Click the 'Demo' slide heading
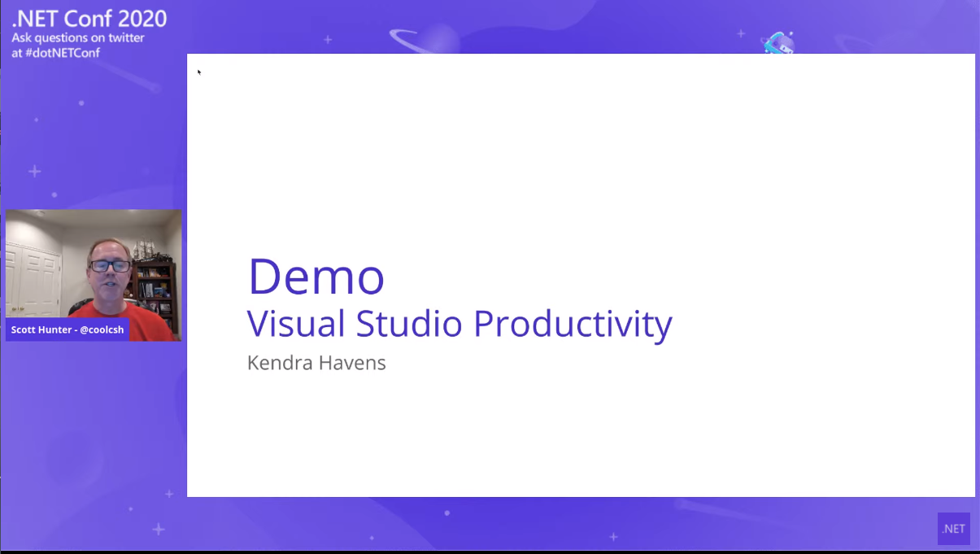 pyautogui.click(x=316, y=276)
